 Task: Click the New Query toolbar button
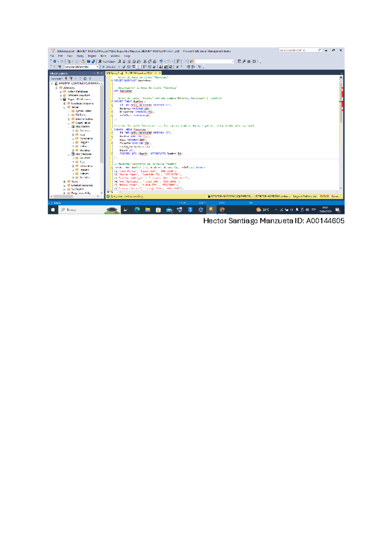[107, 61]
